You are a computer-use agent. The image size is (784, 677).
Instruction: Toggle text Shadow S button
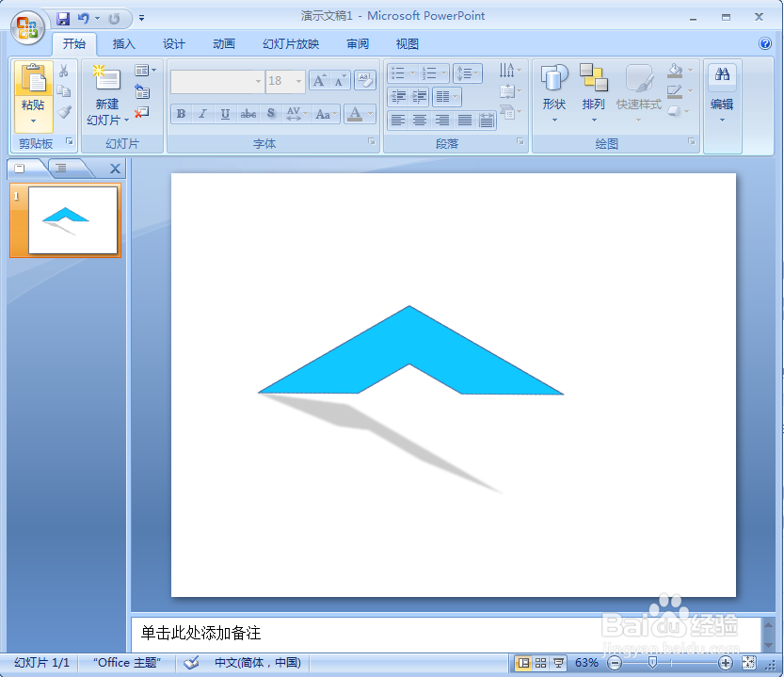(270, 114)
